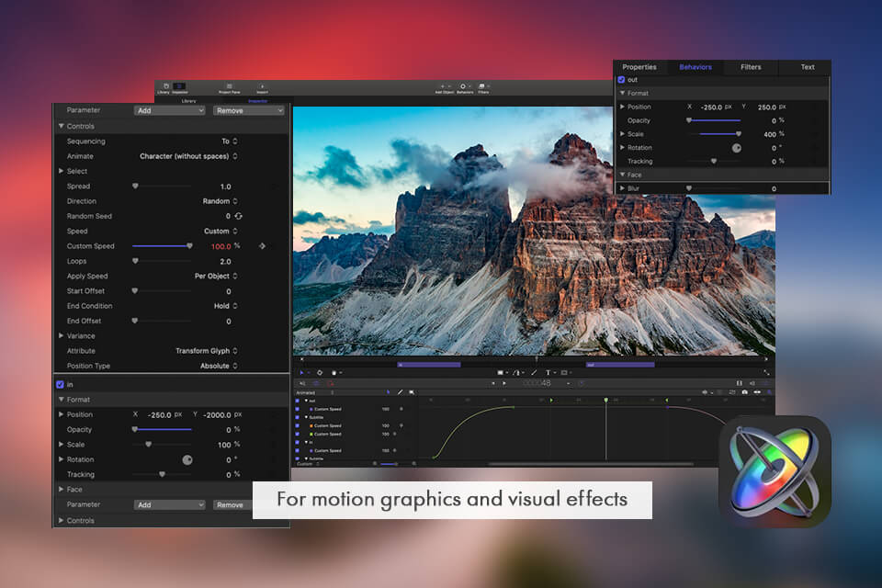Click the Inspector toolbar icon

point(179,88)
